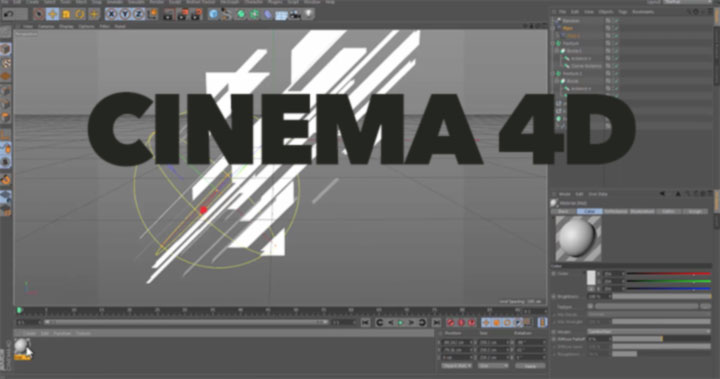720x379 pixels.
Task: Add a Cube primitive object
Action: [x=213, y=14]
